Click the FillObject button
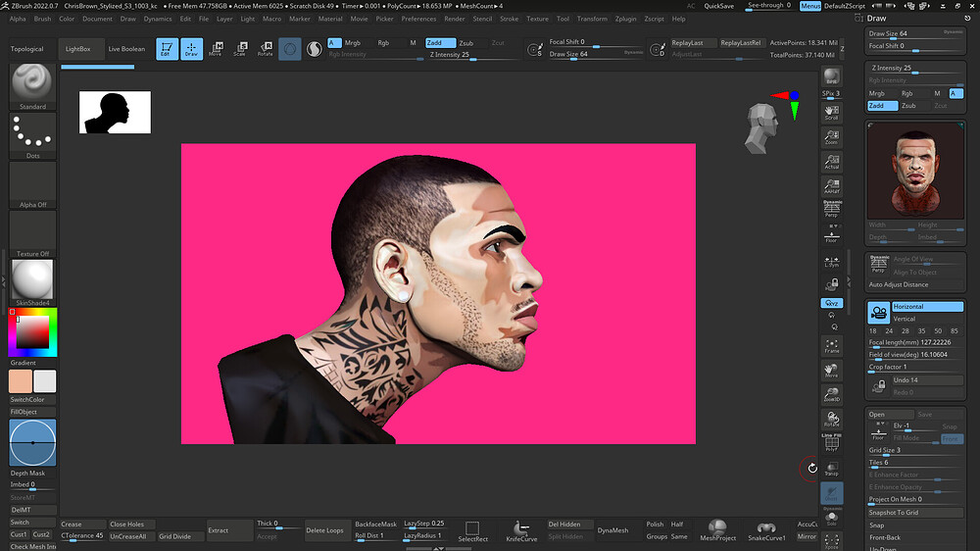This screenshot has width=980, height=551. click(32, 412)
